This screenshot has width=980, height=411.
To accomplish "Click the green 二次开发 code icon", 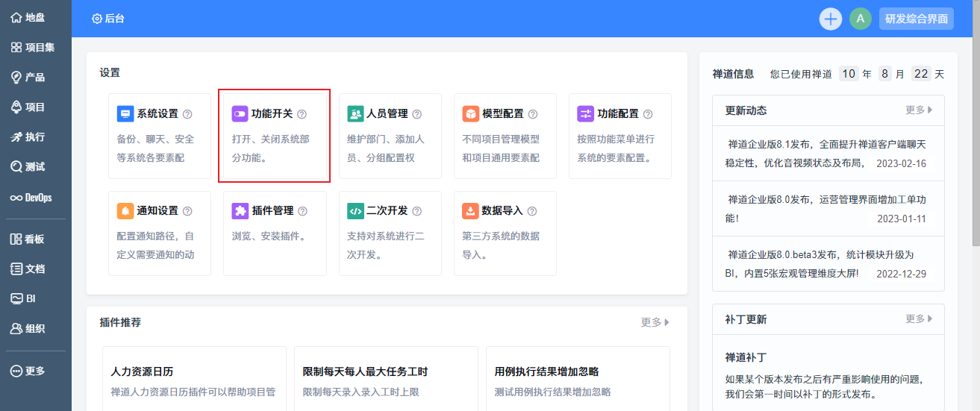I will coord(355,211).
